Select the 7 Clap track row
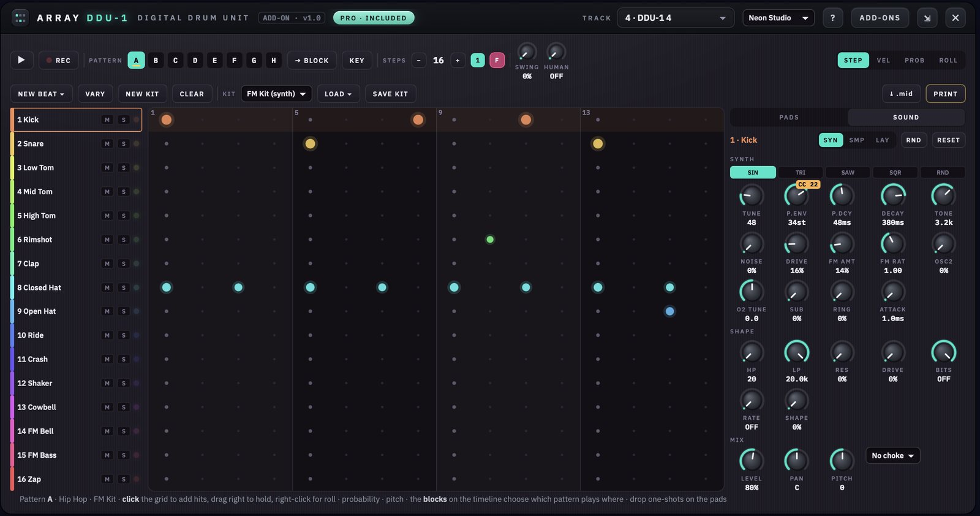The height and width of the screenshot is (516, 980). coord(76,264)
